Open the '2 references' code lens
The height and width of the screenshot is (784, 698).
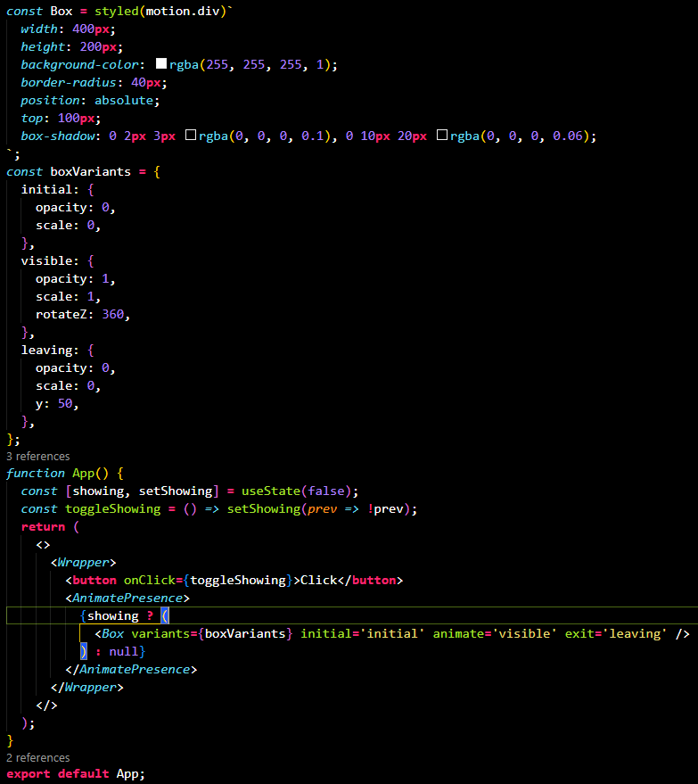(38, 757)
